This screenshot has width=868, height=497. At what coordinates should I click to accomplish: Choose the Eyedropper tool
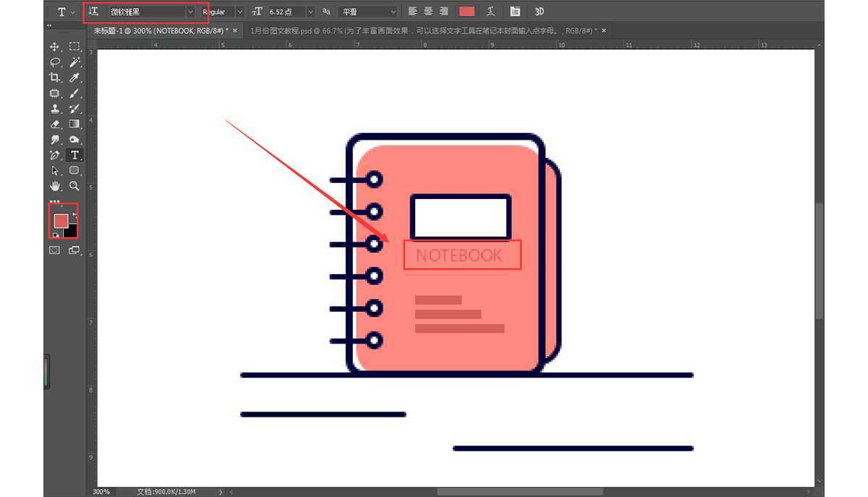click(x=74, y=78)
